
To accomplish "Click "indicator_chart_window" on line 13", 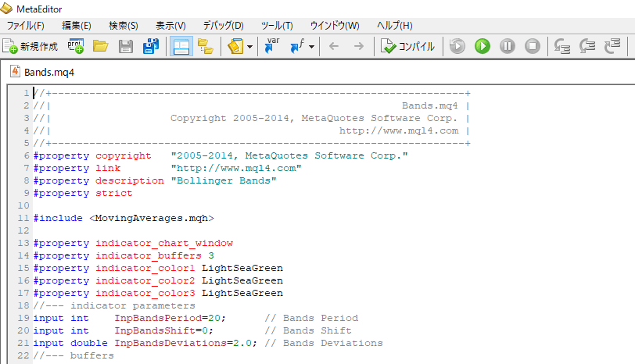I will [164, 243].
